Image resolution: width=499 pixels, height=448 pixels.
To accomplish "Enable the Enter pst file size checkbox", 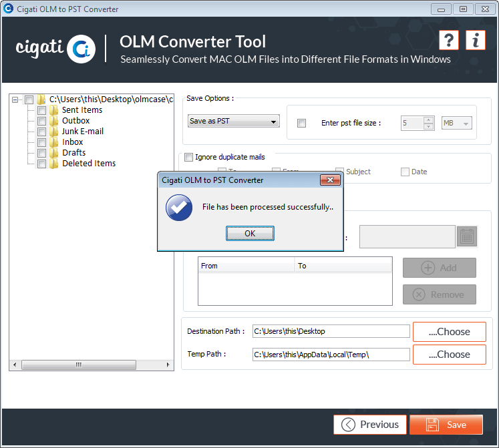I will [301, 123].
